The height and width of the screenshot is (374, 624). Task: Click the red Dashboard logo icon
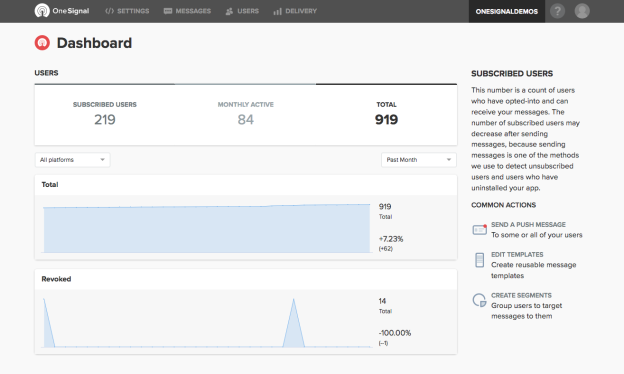42,43
